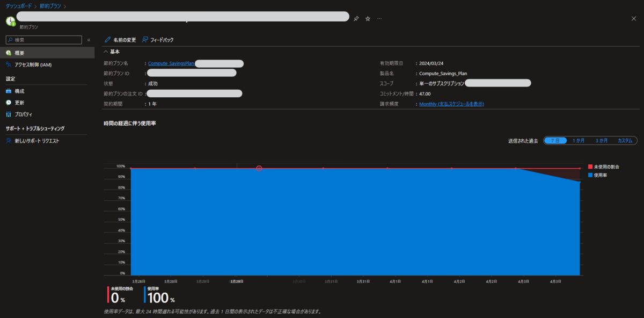
Task: Click the 名前の変更 pencil icon
Action: (108, 40)
